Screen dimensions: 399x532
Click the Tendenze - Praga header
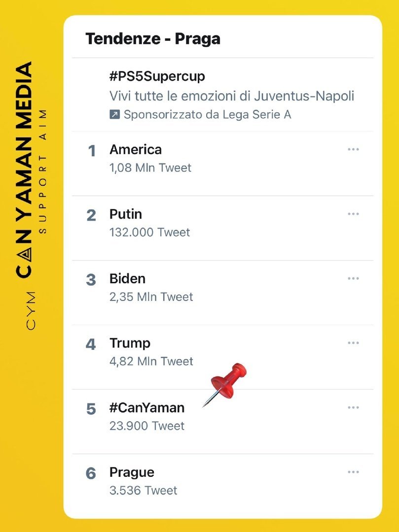tap(153, 38)
